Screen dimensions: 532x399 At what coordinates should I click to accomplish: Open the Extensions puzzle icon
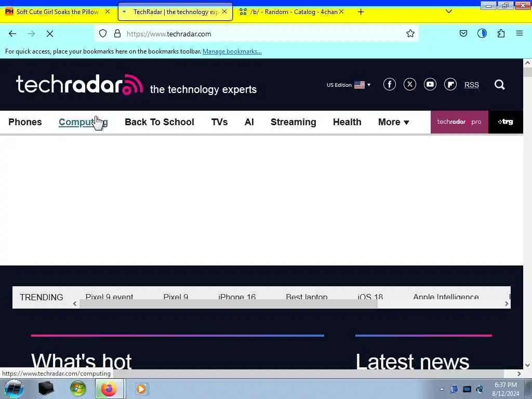(501, 34)
